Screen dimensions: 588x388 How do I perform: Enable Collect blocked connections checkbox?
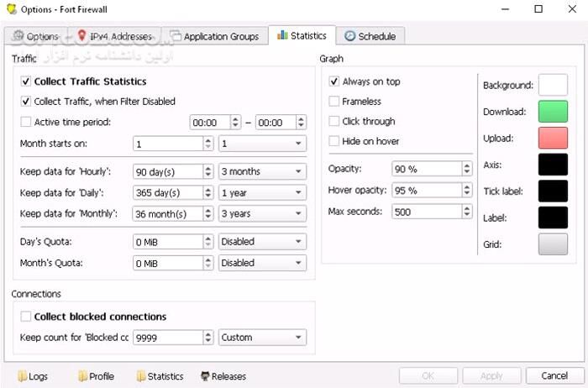coord(26,317)
